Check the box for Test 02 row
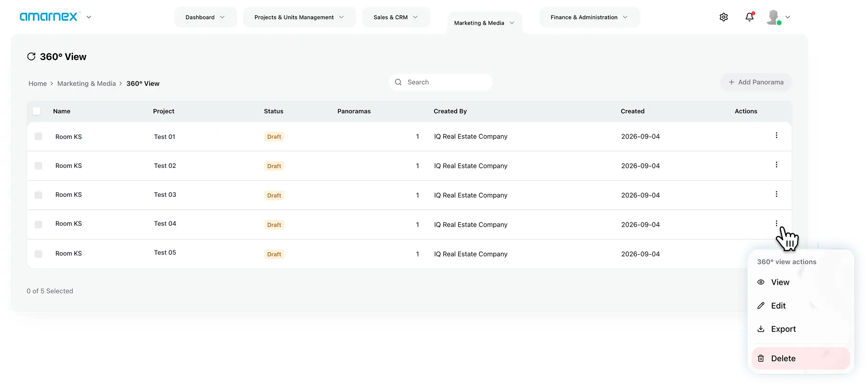 pyautogui.click(x=38, y=166)
